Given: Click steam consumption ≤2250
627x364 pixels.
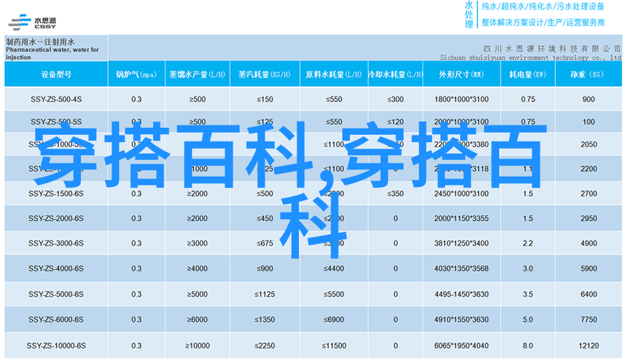Looking at the screenshot, I should [x=265, y=346].
